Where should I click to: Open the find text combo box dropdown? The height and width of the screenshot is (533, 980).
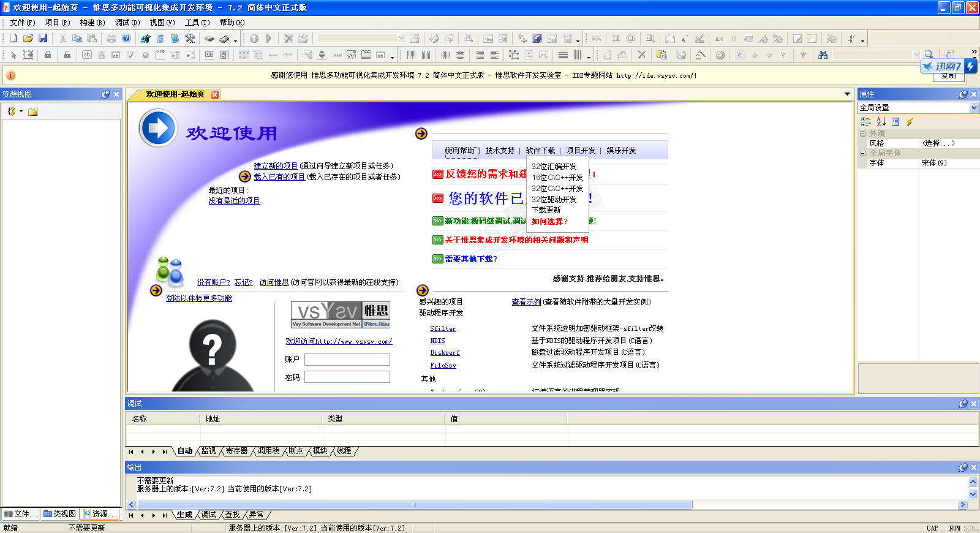pyautogui.click(x=916, y=55)
